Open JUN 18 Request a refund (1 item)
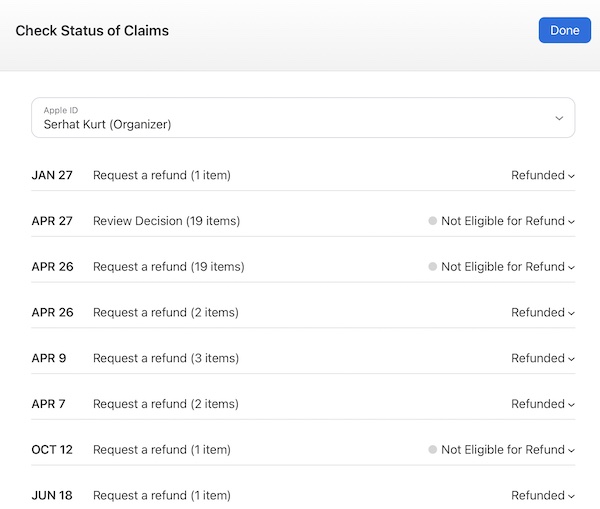The width and height of the screenshot is (600, 509). pos(162,495)
